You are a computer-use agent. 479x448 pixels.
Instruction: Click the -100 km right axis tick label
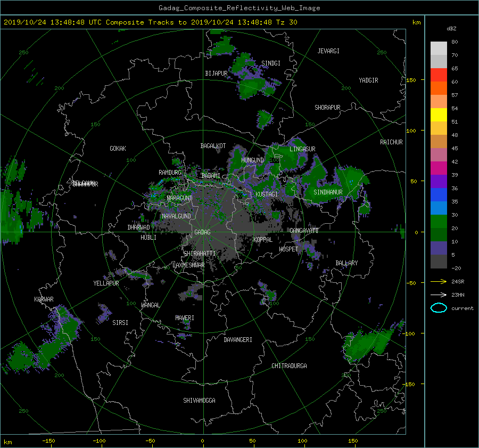(409, 333)
